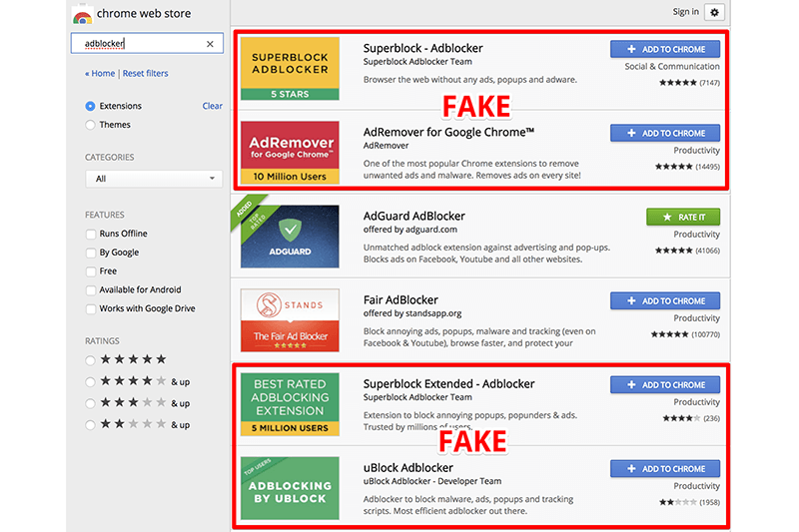Open the AdGuard AdBlocker title
Image resolution: width=799 pixels, height=532 pixels.
[x=414, y=217]
